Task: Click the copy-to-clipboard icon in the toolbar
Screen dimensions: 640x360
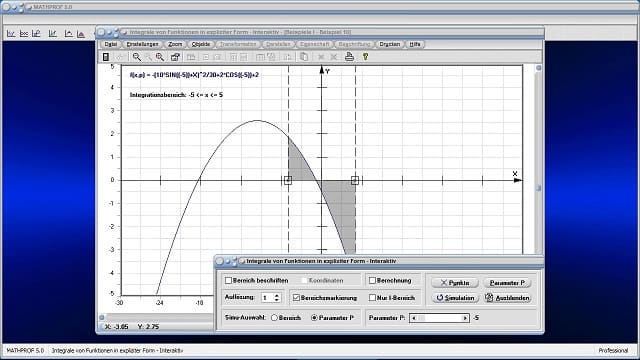Action: (304, 57)
